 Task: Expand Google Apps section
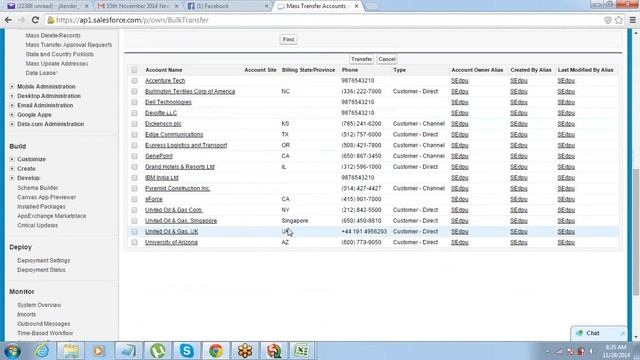[x=12, y=115]
